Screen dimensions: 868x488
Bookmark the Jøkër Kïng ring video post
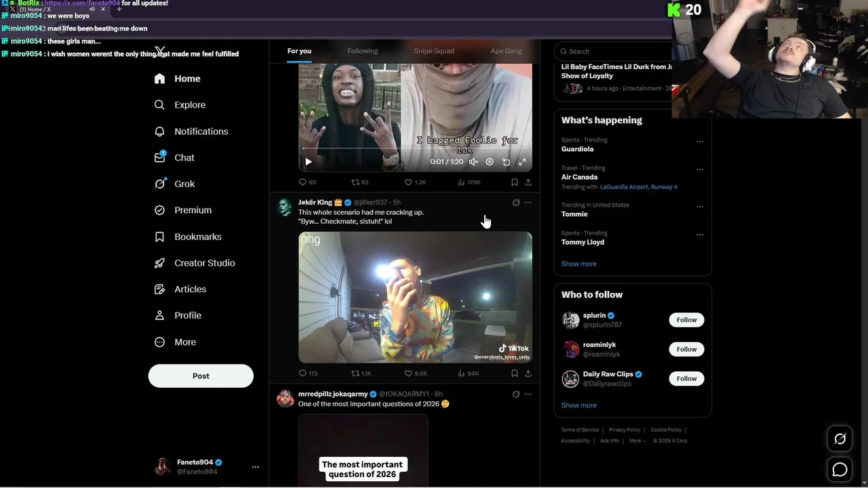(x=515, y=373)
